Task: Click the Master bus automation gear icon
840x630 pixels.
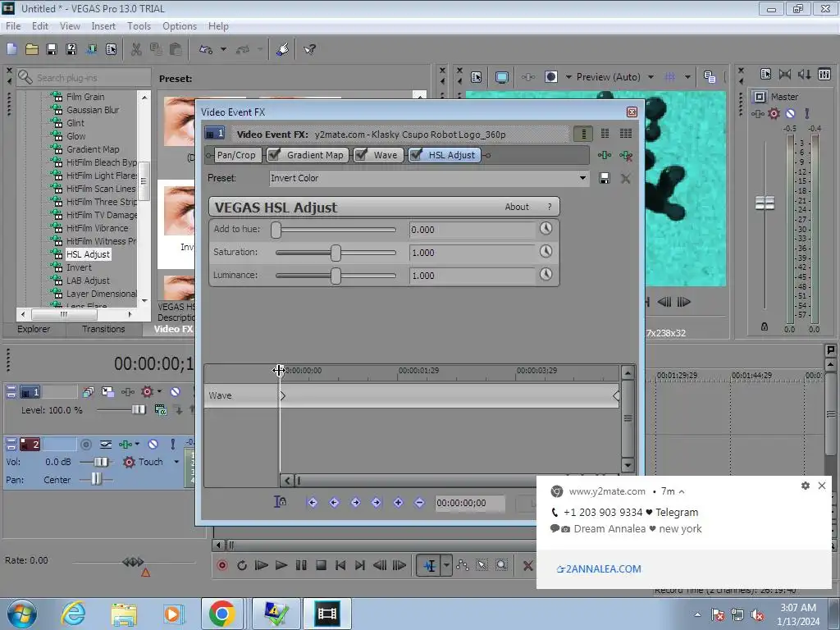Action: [774, 113]
